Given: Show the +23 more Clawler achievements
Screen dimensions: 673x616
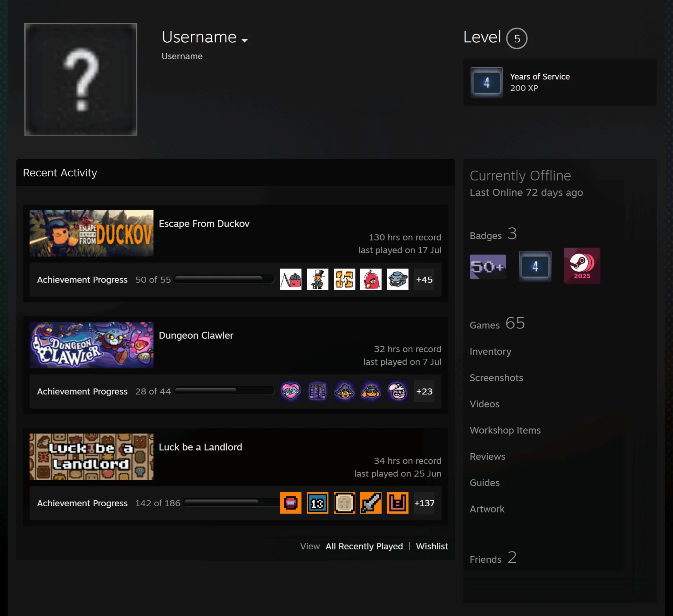Looking at the screenshot, I should [424, 391].
